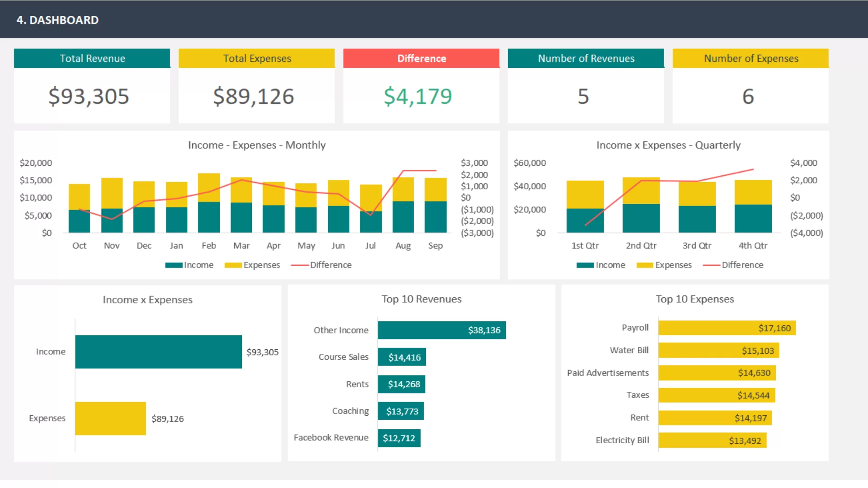Click the Other Income $38,136 bar

442,330
